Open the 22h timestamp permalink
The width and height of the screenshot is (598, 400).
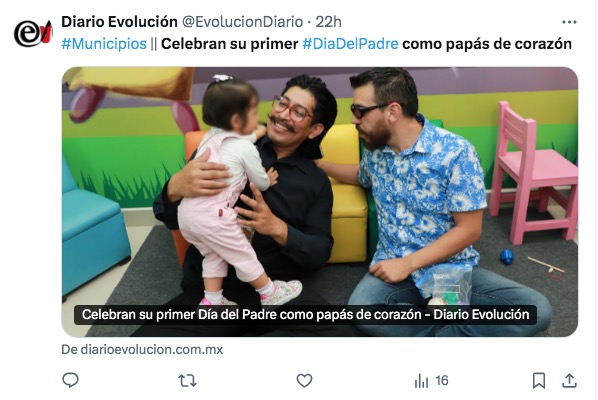(x=328, y=22)
